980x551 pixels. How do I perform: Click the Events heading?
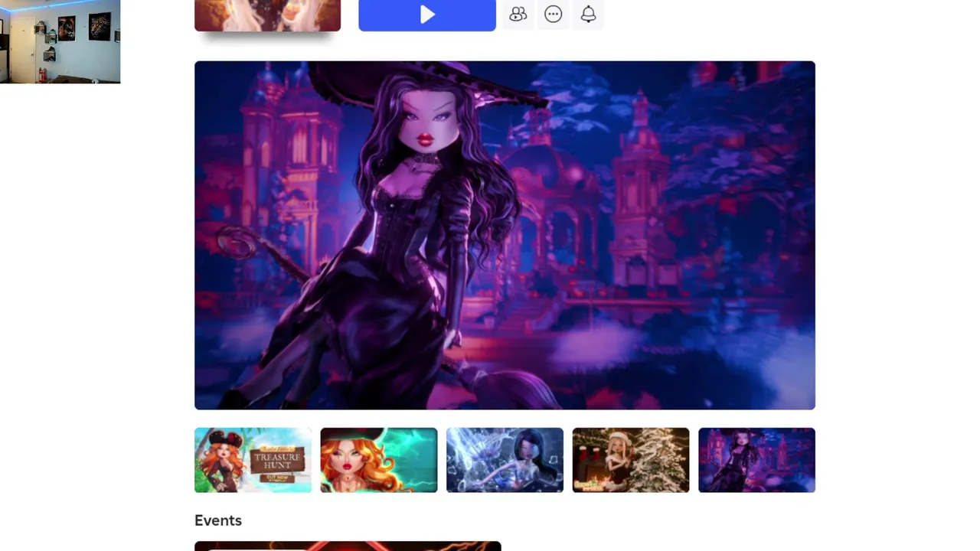coord(218,520)
